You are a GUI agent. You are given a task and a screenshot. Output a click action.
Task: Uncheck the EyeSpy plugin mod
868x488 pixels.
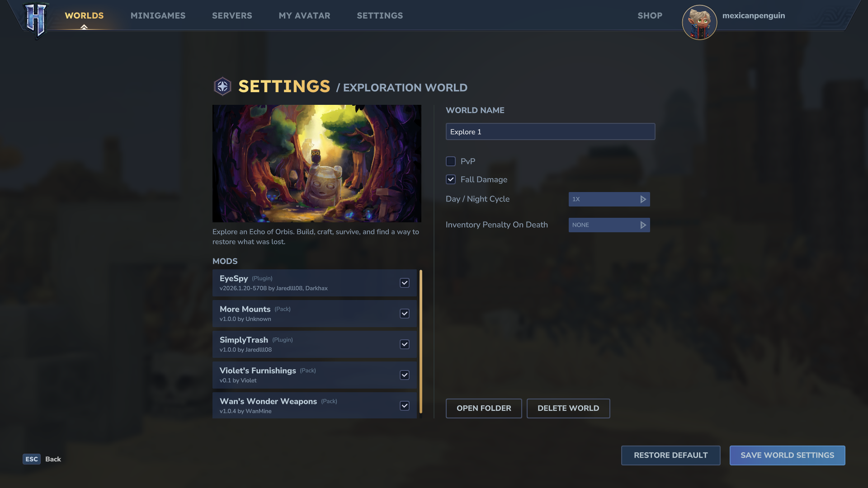[405, 283]
